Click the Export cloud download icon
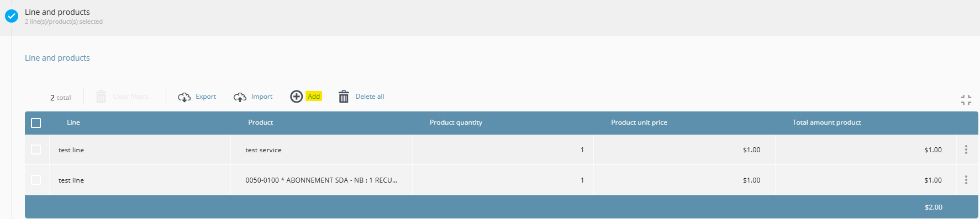 click(185, 97)
